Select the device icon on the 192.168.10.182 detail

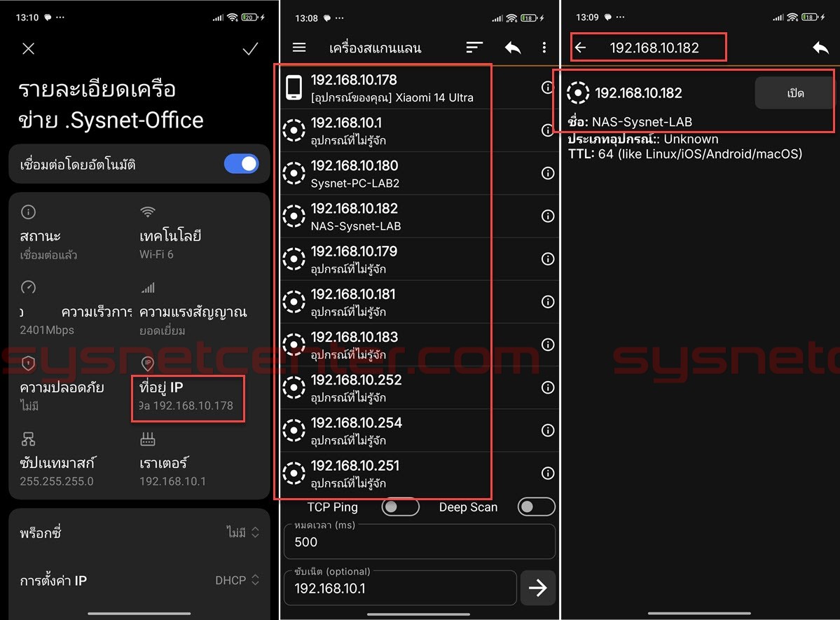point(578,92)
